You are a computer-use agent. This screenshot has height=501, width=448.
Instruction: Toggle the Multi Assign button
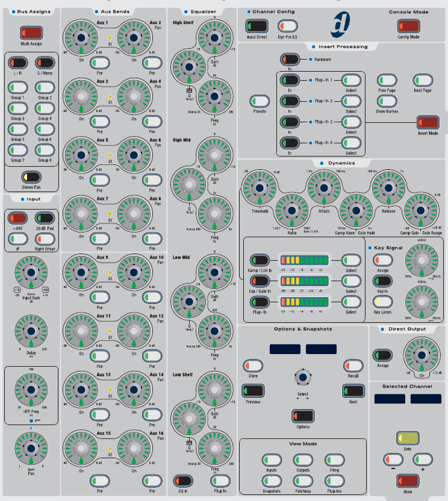[31, 33]
